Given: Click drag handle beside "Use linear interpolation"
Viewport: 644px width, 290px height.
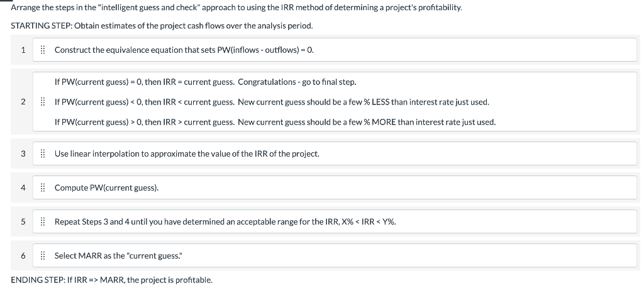Looking at the screenshot, I should 42,154.
